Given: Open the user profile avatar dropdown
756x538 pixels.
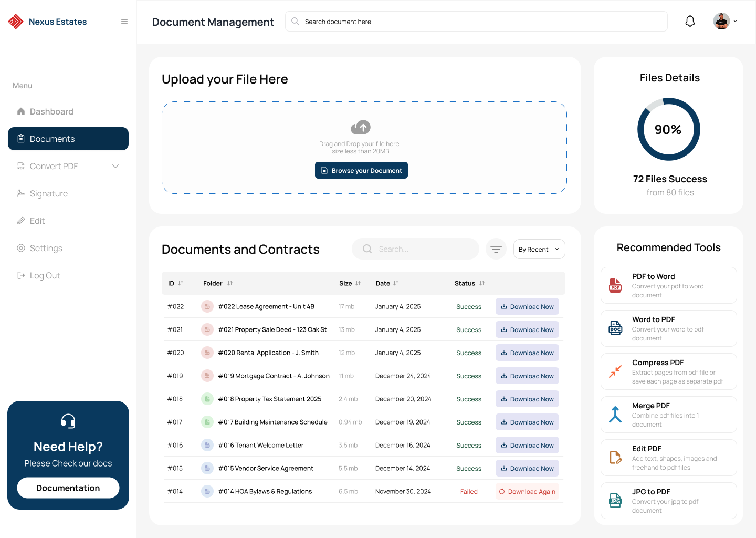Looking at the screenshot, I should pyautogui.click(x=725, y=22).
